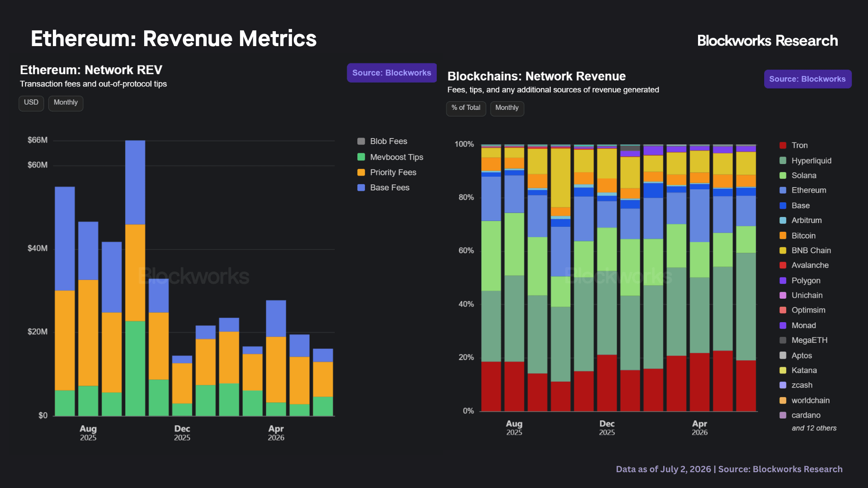
Task: Toggle the Blob Fees legend swatch
Action: point(361,141)
